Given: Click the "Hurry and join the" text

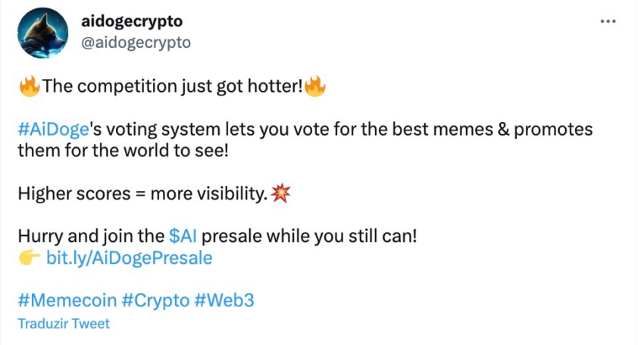Looking at the screenshot, I should coord(91,237).
